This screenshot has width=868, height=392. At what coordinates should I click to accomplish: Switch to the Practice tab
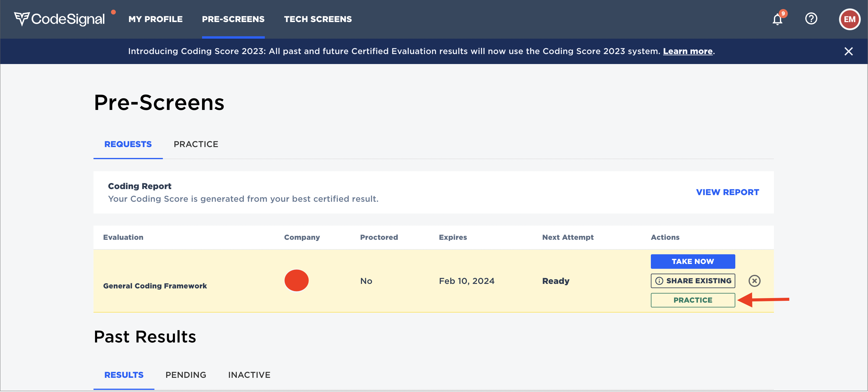click(196, 144)
